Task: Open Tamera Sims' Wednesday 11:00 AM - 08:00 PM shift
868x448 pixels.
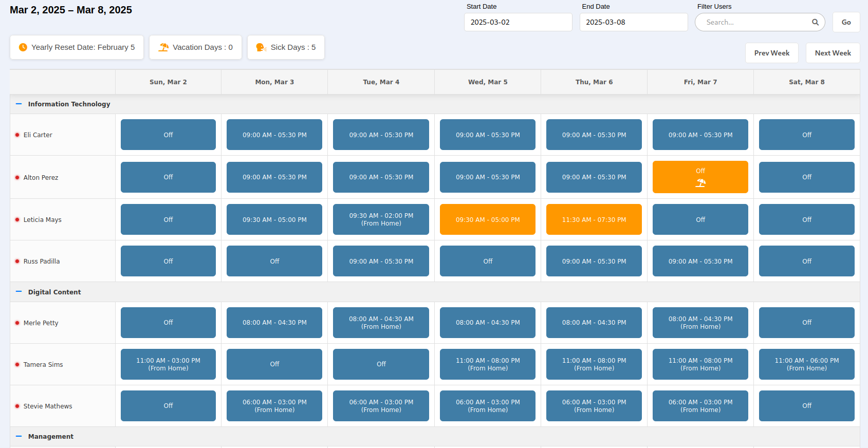Action: 488,364
